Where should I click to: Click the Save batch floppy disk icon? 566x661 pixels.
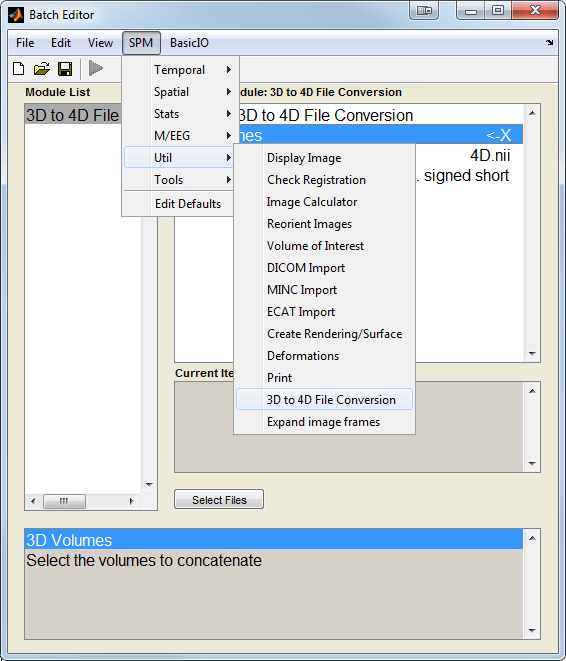click(65, 69)
